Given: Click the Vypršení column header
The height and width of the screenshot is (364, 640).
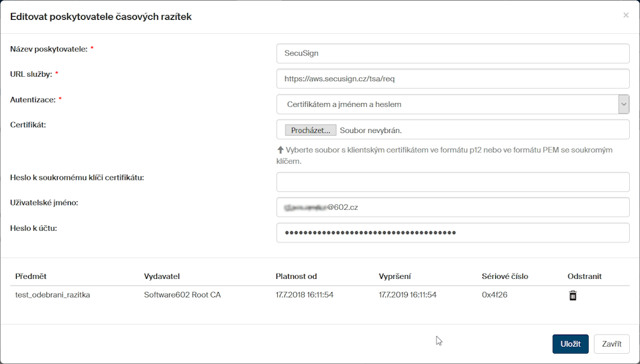Looking at the screenshot, I should (x=395, y=276).
